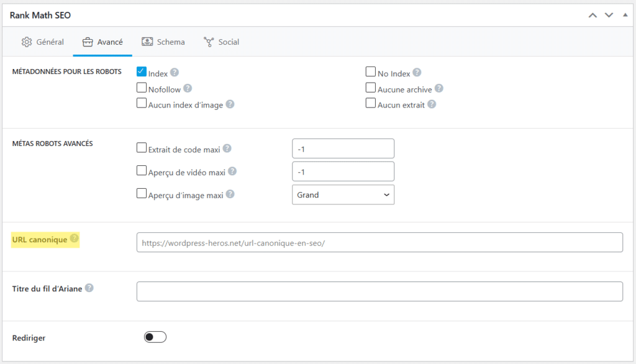The height and width of the screenshot is (364, 636).
Task: Turn on the Rediriger toggle
Action: 155,337
